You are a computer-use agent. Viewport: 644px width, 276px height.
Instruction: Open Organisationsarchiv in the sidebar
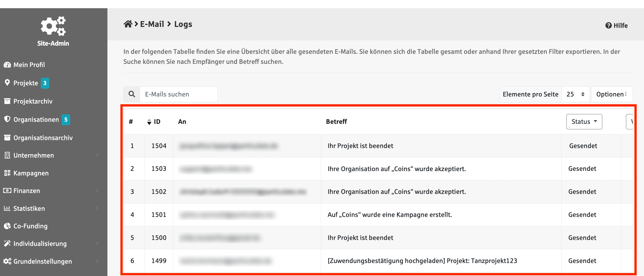tap(43, 138)
